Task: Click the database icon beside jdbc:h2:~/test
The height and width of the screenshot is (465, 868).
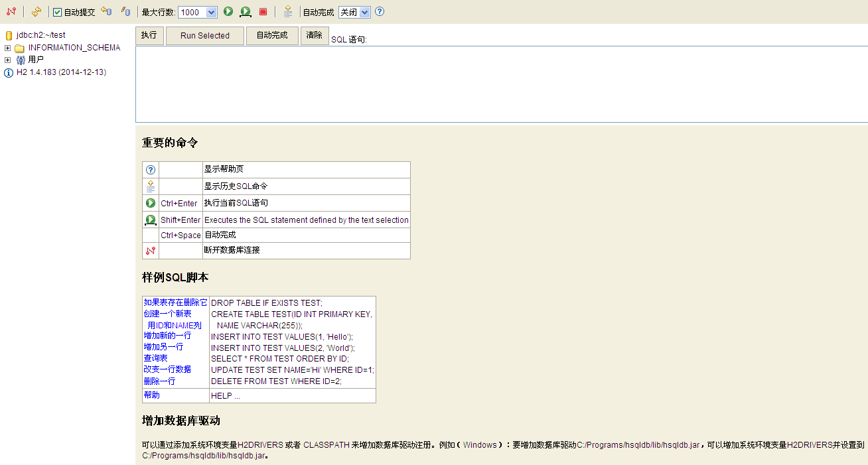Action: [9, 35]
